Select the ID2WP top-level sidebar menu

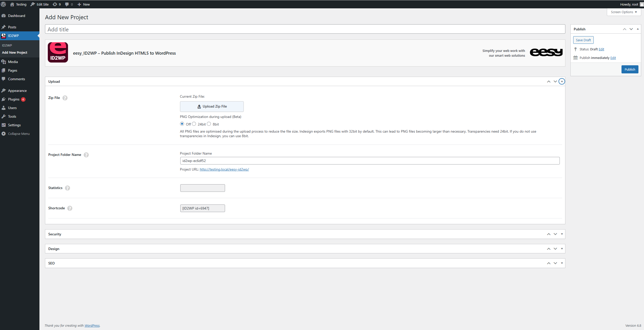tap(20, 36)
